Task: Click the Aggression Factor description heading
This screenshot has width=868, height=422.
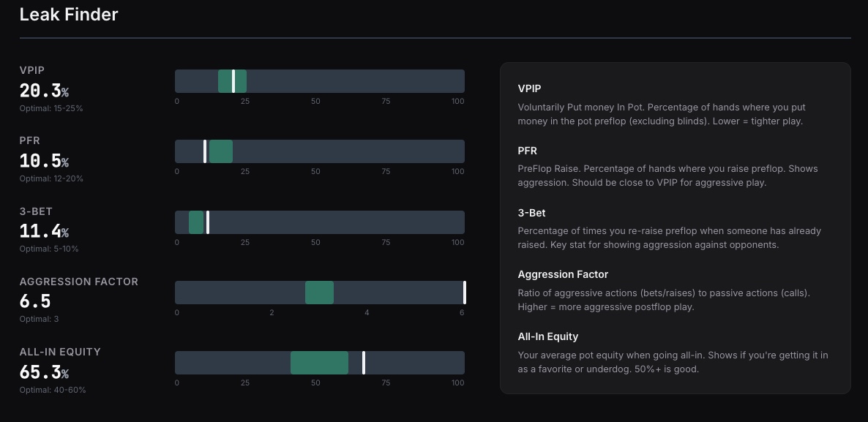Action: (x=563, y=274)
